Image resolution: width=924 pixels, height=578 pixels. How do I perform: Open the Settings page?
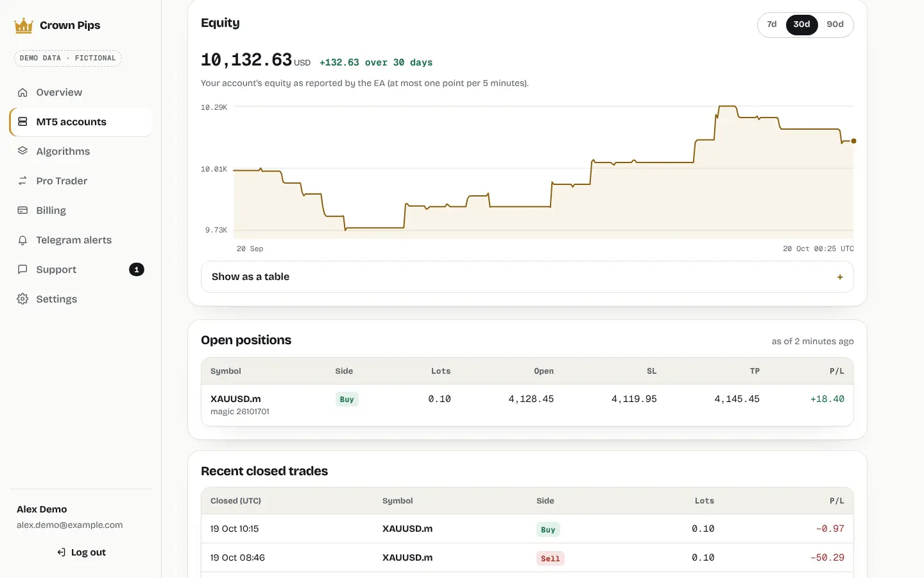coord(81,299)
